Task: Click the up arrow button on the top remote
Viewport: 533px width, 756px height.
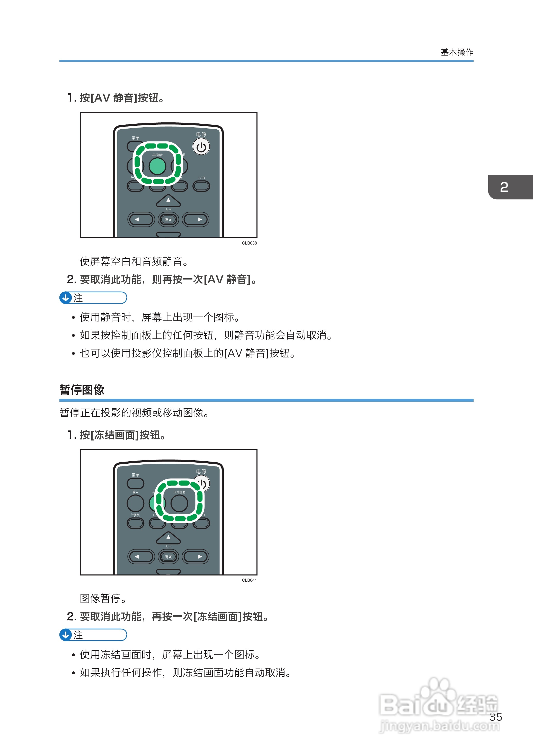Action: point(168,201)
